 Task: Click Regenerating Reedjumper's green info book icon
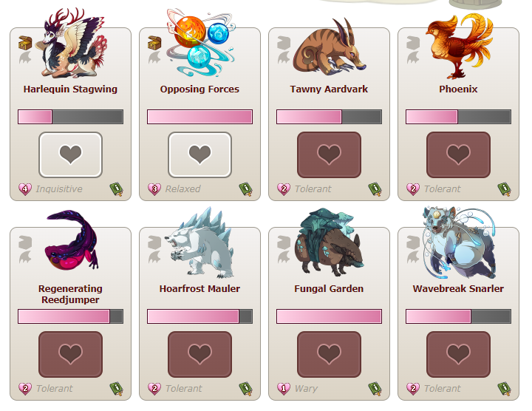117,389
